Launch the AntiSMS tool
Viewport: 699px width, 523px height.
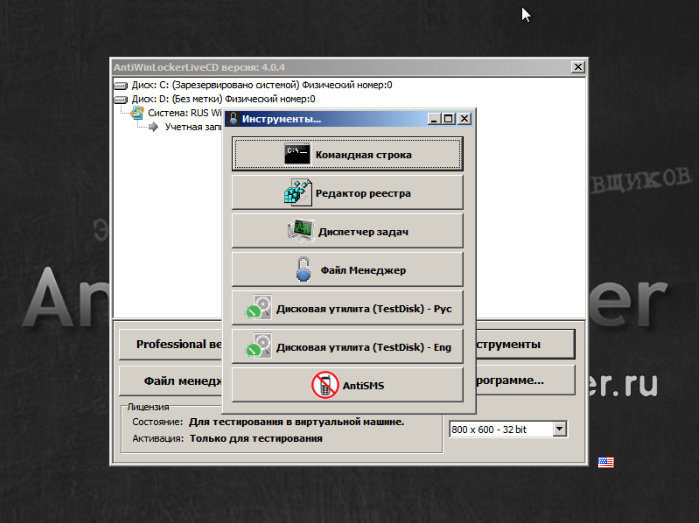pos(347,385)
